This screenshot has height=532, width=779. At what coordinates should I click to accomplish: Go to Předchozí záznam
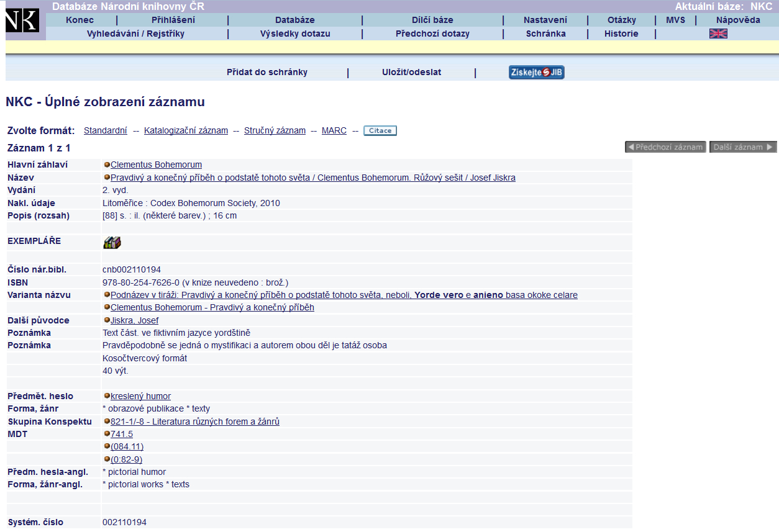[x=665, y=147]
